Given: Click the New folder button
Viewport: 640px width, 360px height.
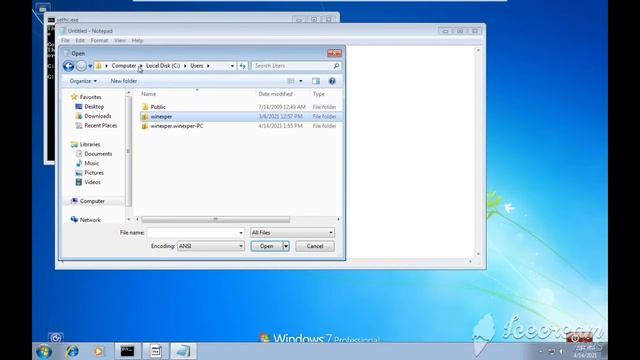Looking at the screenshot, I should [124, 81].
